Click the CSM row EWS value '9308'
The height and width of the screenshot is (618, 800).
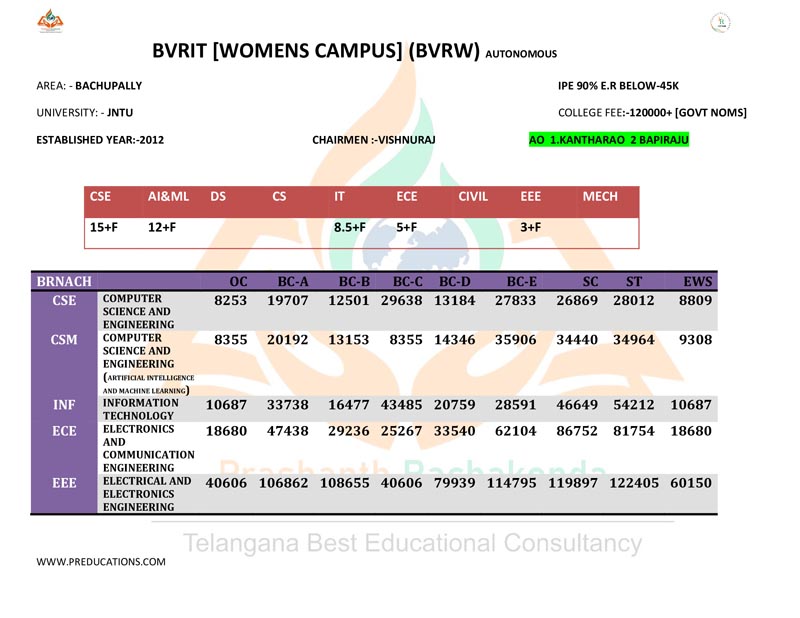point(695,340)
